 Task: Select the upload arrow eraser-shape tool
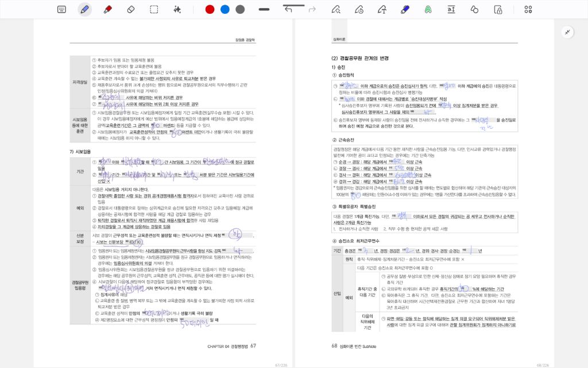(x=382, y=9)
